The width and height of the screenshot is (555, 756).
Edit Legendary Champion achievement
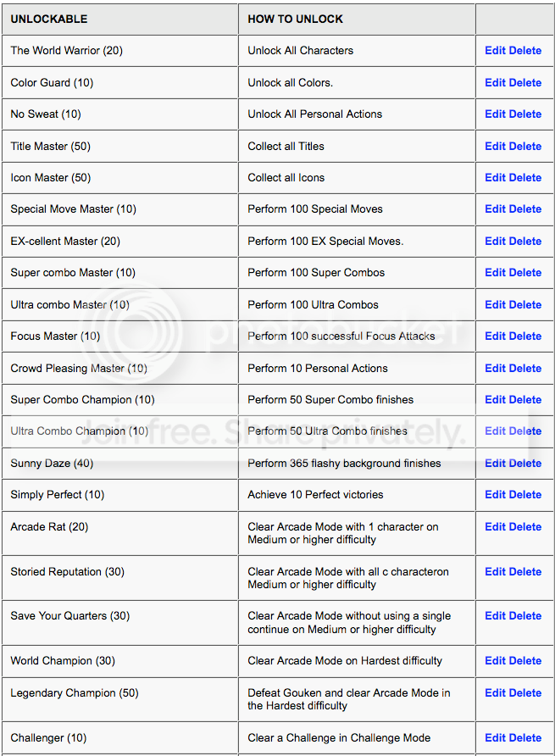(x=495, y=692)
